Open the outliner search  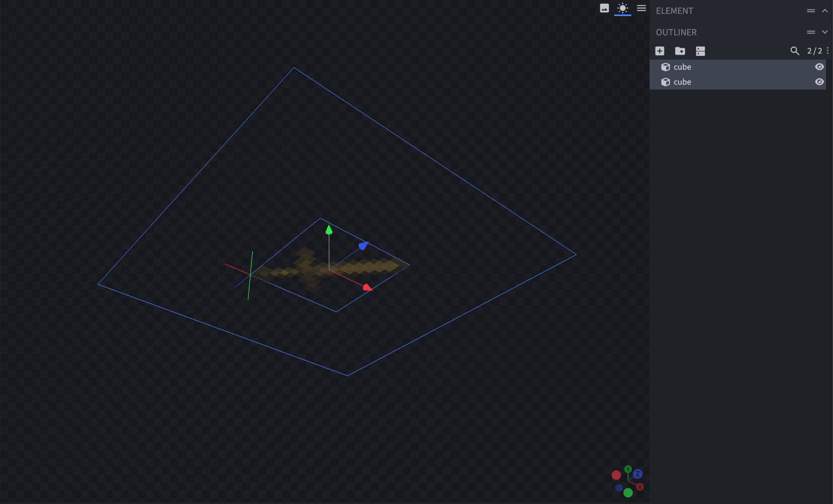tap(795, 51)
